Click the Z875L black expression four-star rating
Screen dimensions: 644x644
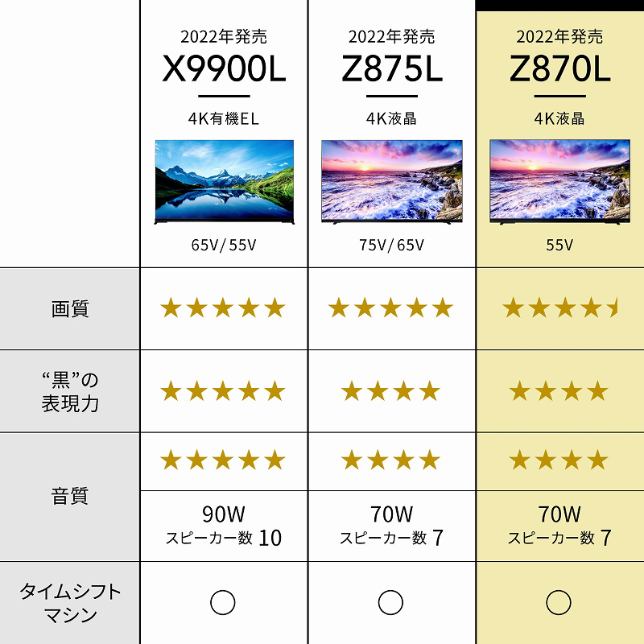coord(390,391)
